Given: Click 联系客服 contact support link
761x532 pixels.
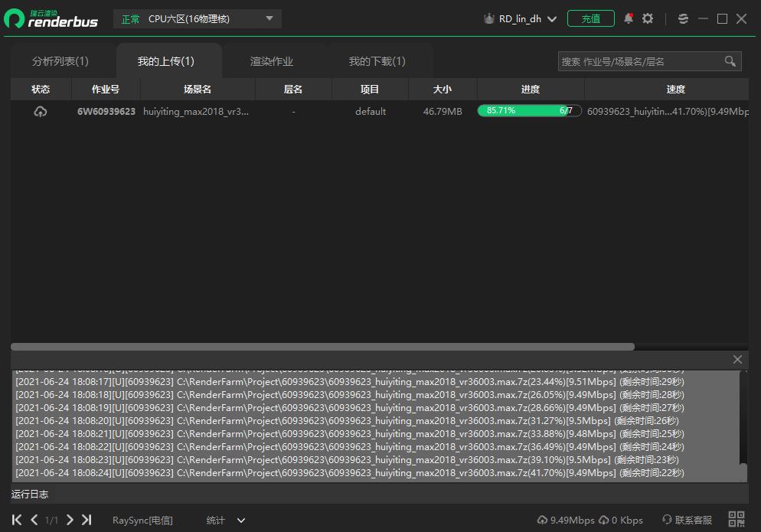Looking at the screenshot, I should [x=687, y=521].
